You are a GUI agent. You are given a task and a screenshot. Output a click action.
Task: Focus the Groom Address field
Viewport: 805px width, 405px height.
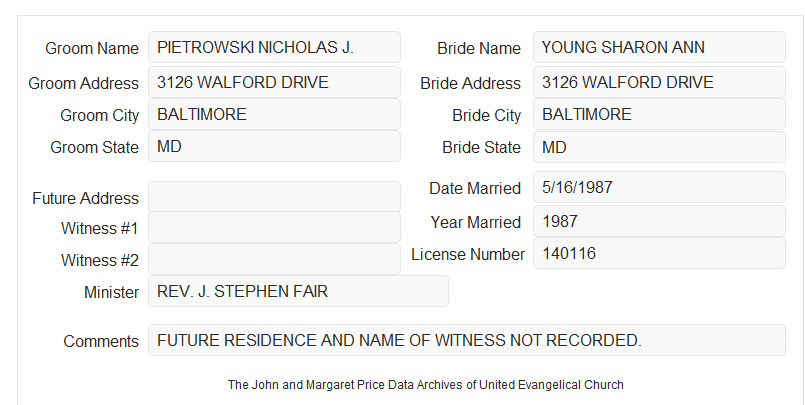274,82
